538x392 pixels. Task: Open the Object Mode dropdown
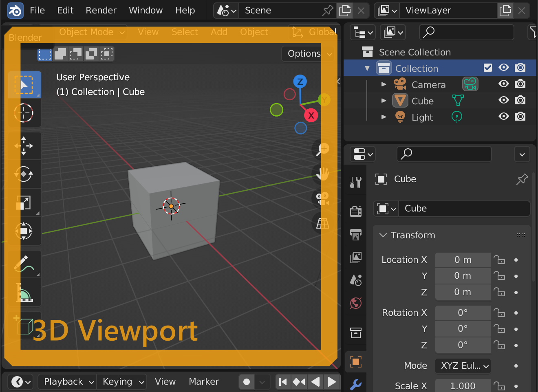pyautogui.click(x=92, y=32)
